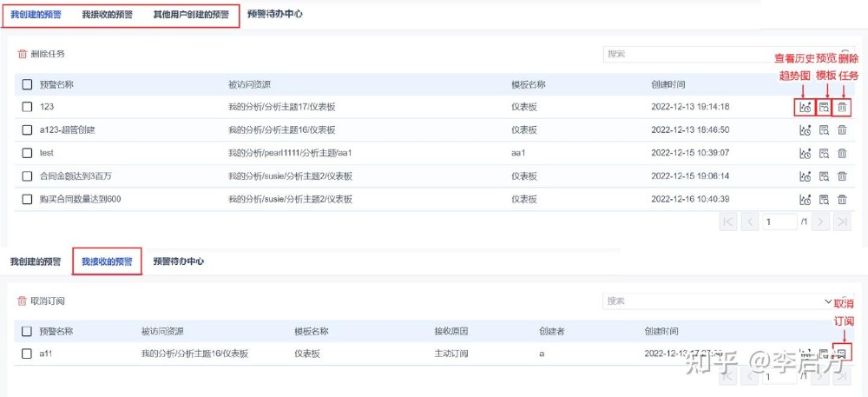Viewport: 868px width, 397px height.
Task: Preview template of 购买合同数量达到600 alert
Action: coord(824,199)
